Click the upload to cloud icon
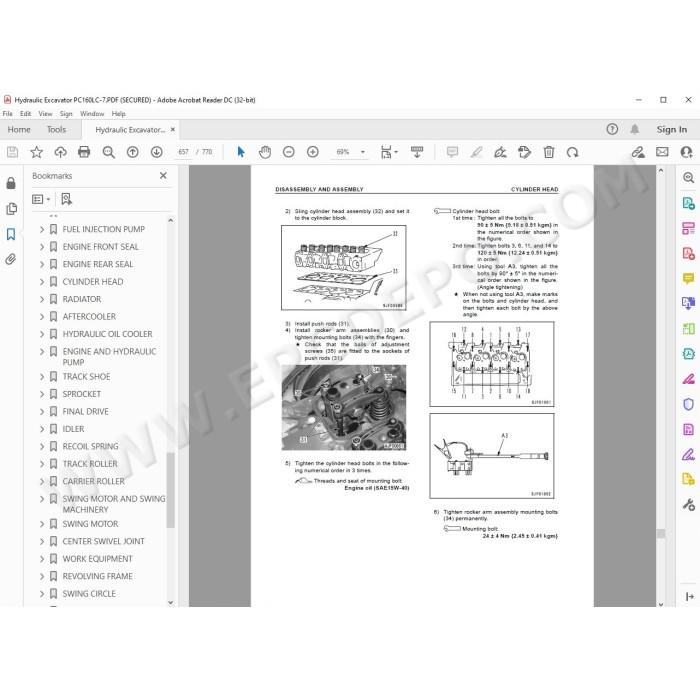 click(x=60, y=152)
